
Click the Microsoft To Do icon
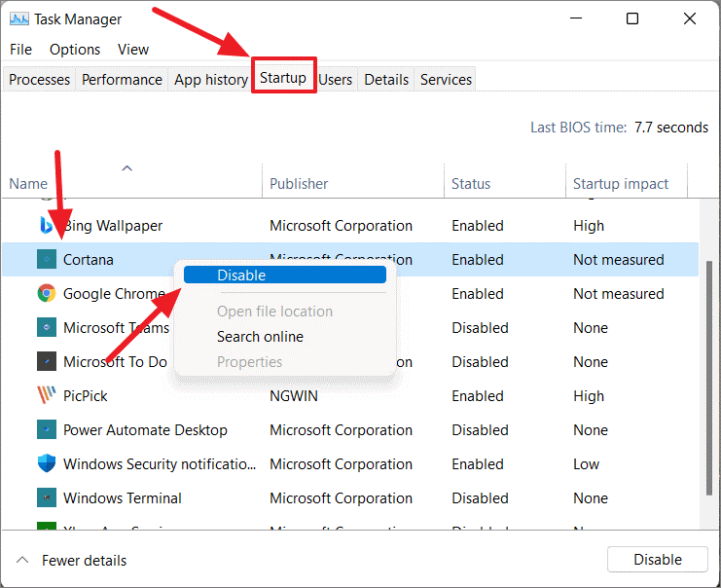pos(47,361)
